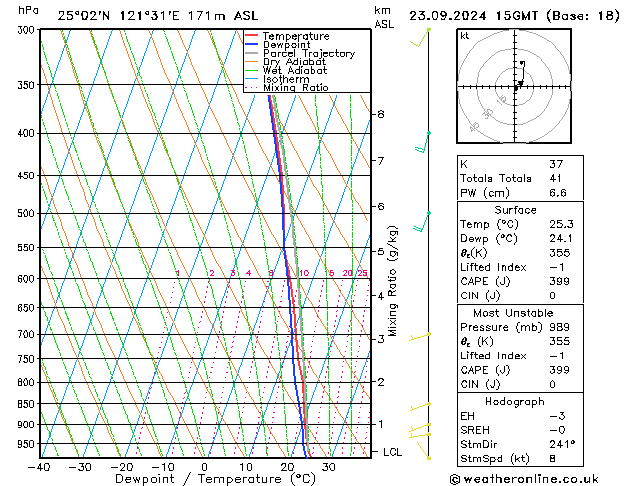Image resolution: width=629 pixels, height=486 pixels.
Task: Click the StmSpd (kt) value 8
Action: (553, 459)
